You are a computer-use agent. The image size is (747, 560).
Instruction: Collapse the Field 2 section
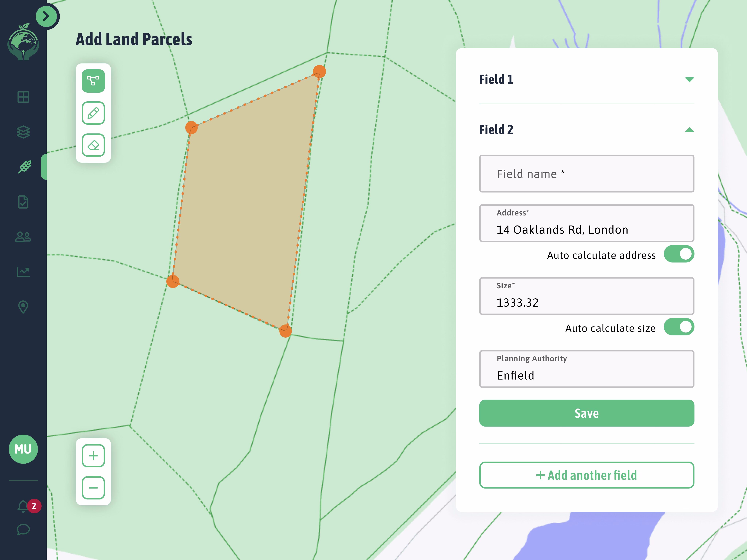click(689, 130)
